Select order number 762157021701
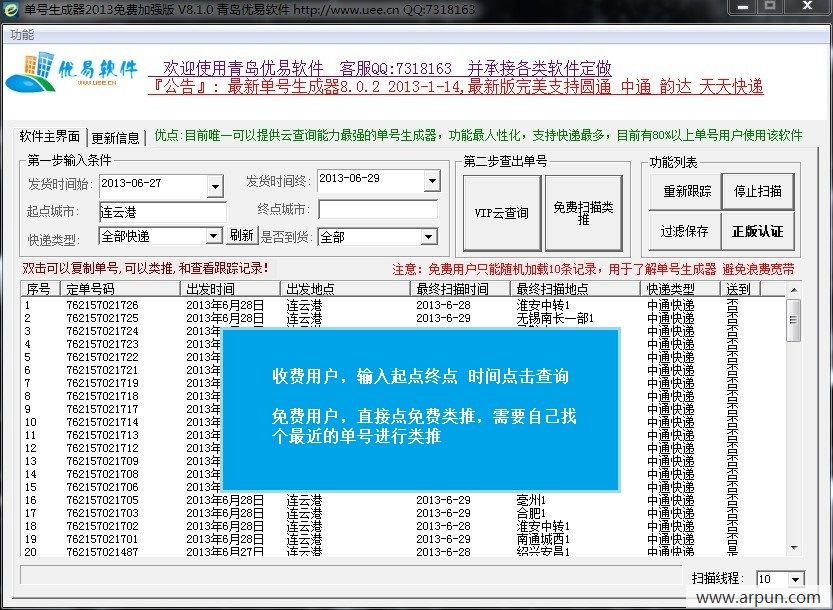The image size is (833, 610). (103, 540)
